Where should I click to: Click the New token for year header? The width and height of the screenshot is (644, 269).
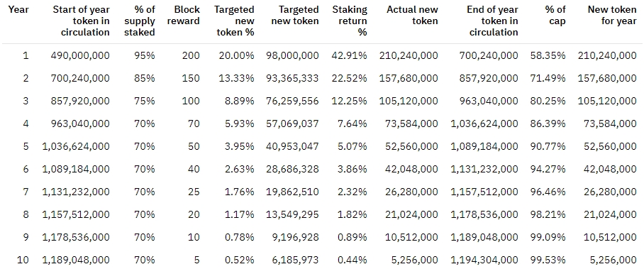pos(613,15)
